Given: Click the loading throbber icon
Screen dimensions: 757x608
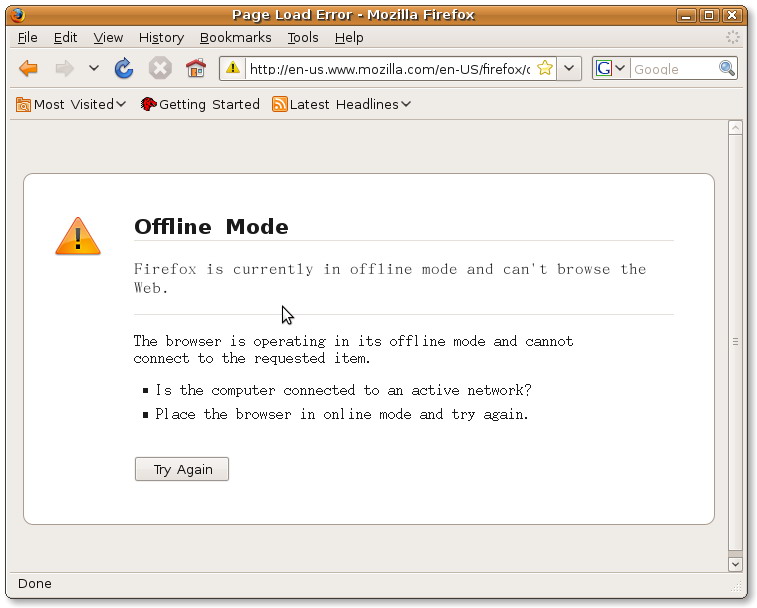Looking at the screenshot, I should pos(733,37).
